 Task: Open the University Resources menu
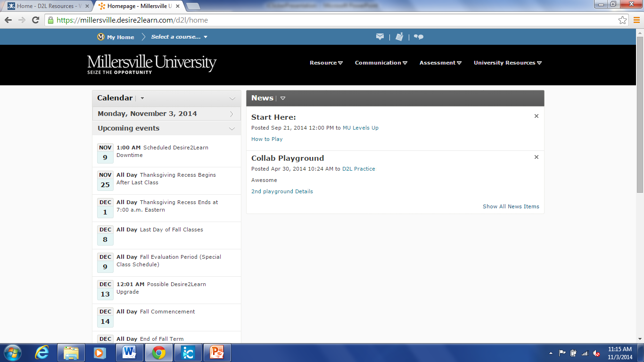[x=508, y=63]
